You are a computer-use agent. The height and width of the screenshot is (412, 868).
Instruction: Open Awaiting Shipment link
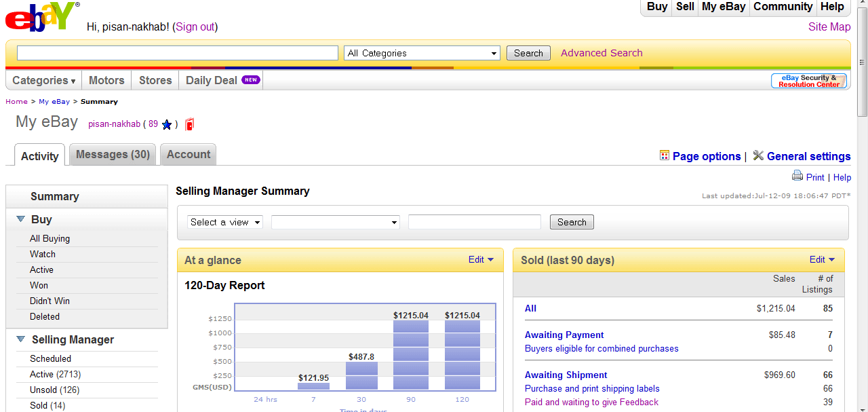pos(566,375)
